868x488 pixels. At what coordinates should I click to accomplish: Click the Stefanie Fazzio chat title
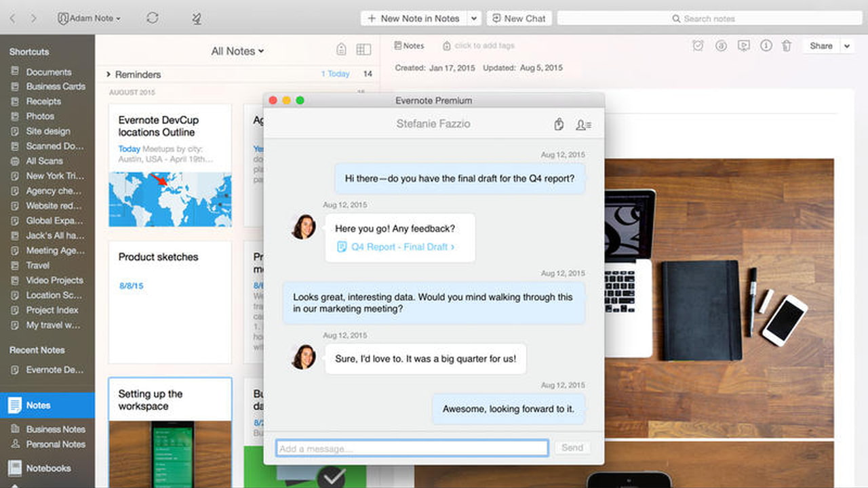(433, 124)
